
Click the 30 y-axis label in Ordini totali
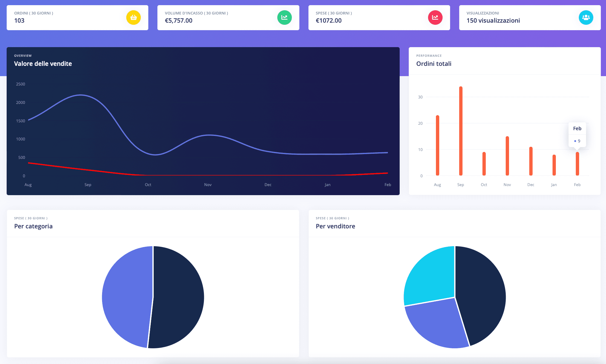click(420, 97)
